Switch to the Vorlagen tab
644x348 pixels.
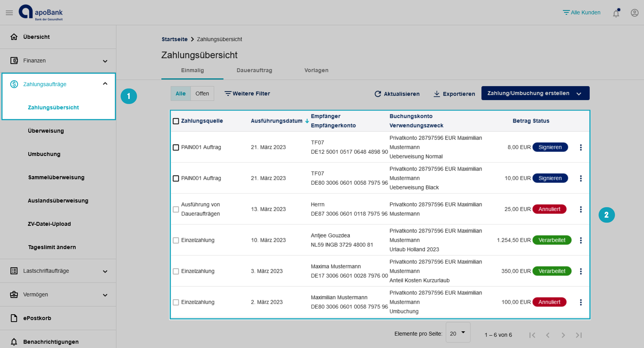pos(316,70)
